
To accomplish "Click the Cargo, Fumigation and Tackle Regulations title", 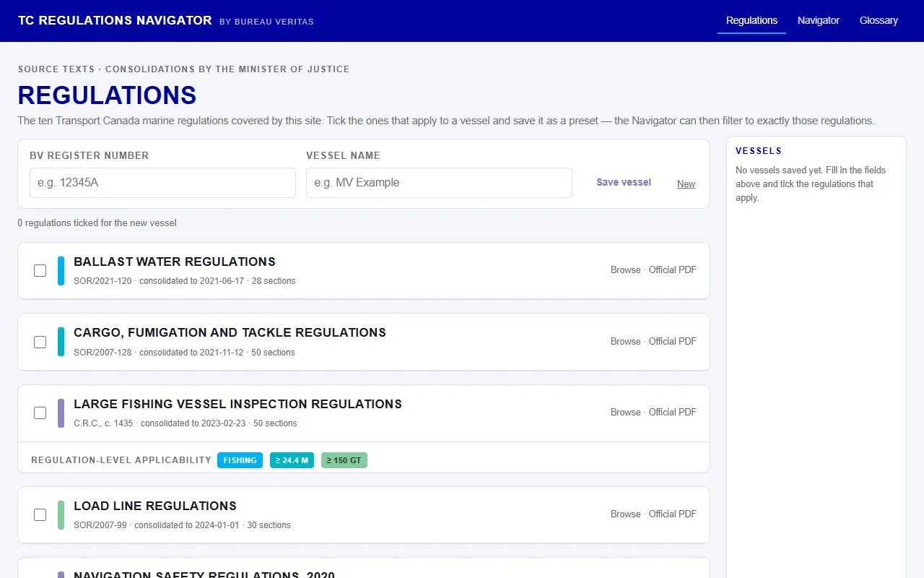I will (x=230, y=332).
